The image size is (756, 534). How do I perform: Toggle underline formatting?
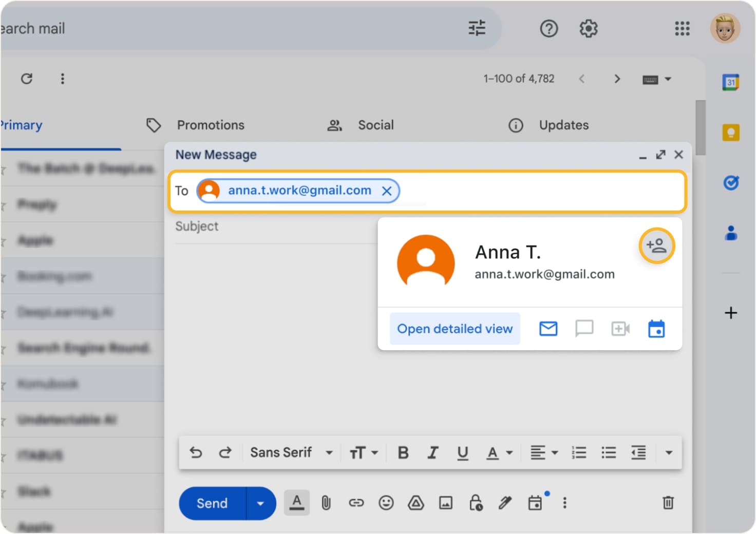462,452
